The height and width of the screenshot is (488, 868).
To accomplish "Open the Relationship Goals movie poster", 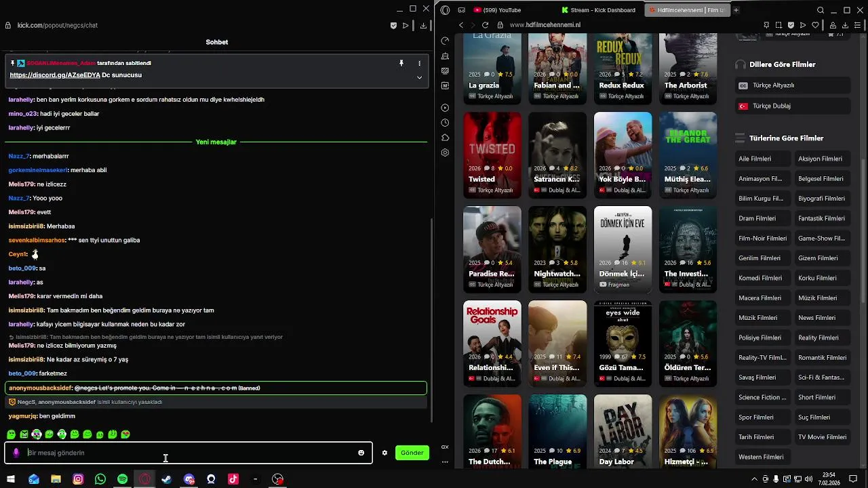I will (492, 343).
